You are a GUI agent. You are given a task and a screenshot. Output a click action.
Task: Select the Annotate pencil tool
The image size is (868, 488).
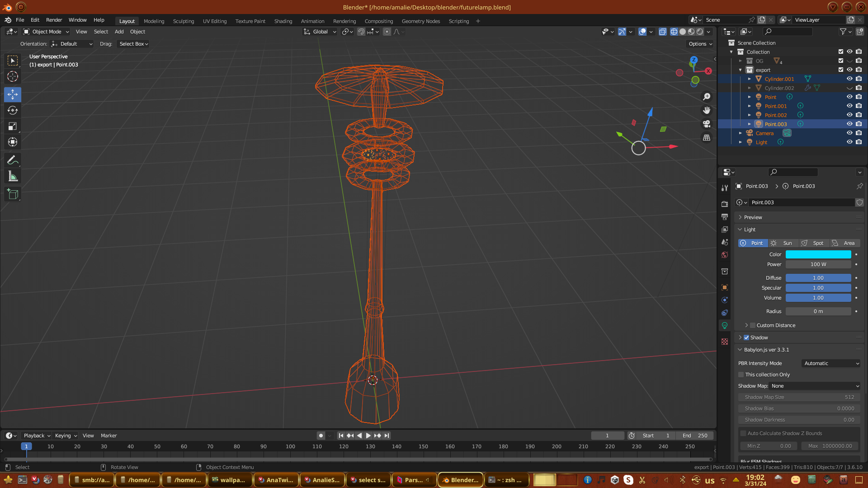[x=13, y=160]
